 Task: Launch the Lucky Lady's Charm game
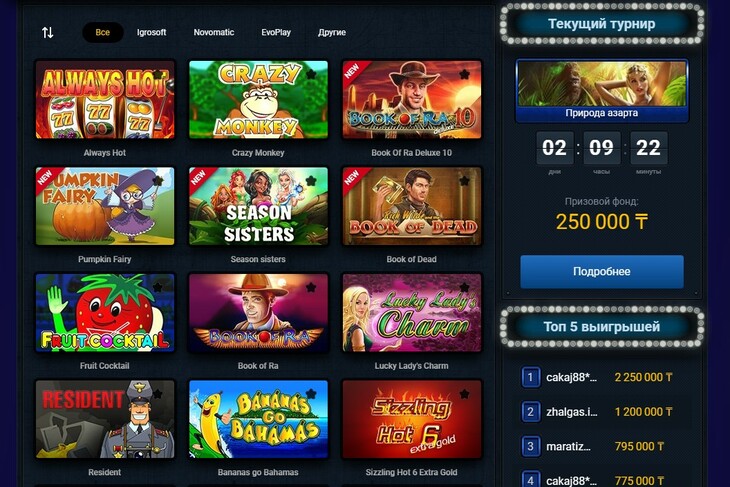412,312
